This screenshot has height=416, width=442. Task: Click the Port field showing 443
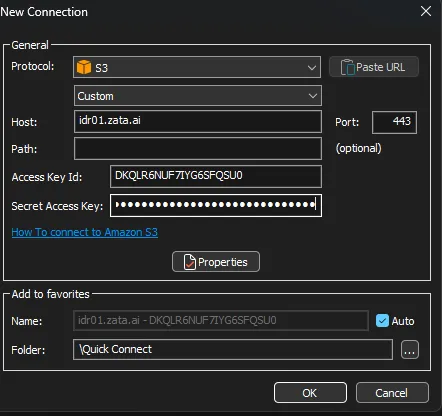click(394, 122)
